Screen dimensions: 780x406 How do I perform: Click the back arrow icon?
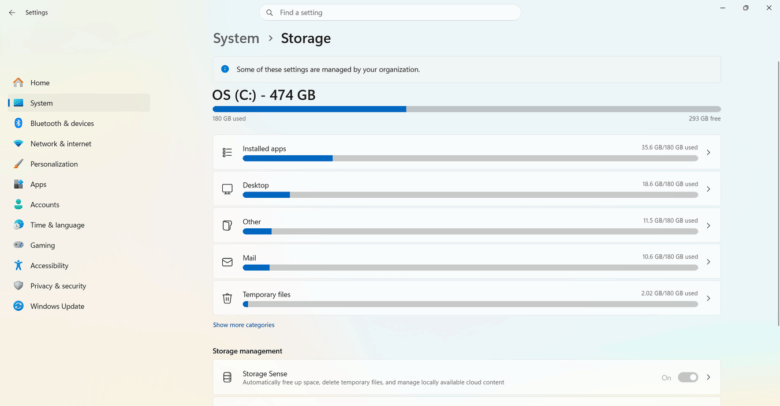click(12, 12)
